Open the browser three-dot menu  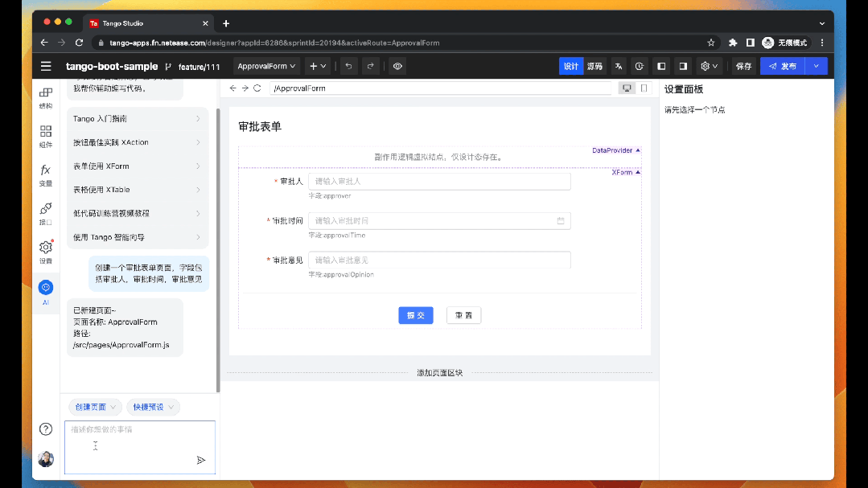pyautogui.click(x=822, y=43)
